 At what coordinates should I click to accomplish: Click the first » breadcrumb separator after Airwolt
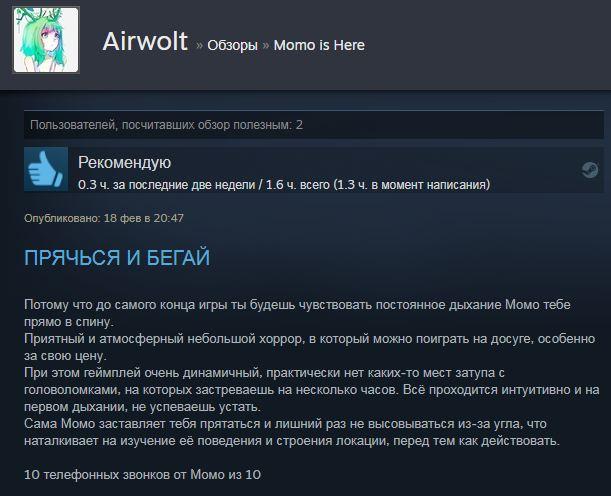(x=200, y=46)
